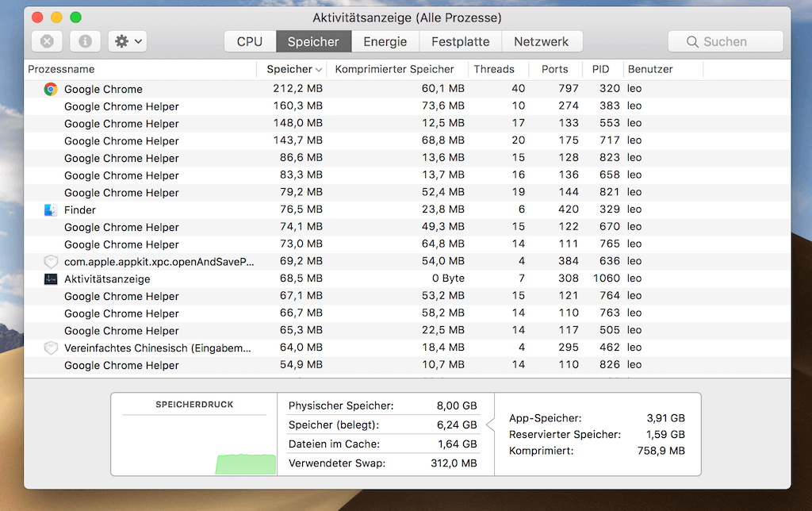This screenshot has height=511, width=812.
Task: Toggle sort order on Speicher column
Action: [293, 70]
